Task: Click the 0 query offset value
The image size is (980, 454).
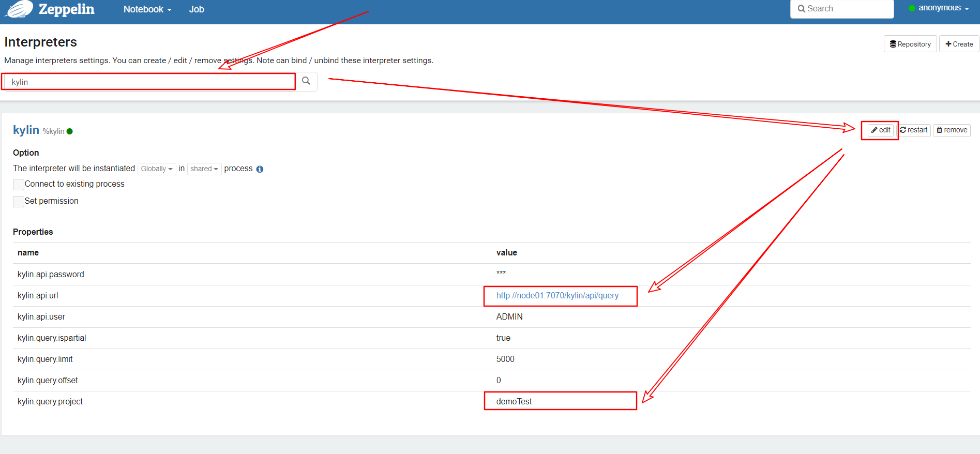Action: point(499,381)
